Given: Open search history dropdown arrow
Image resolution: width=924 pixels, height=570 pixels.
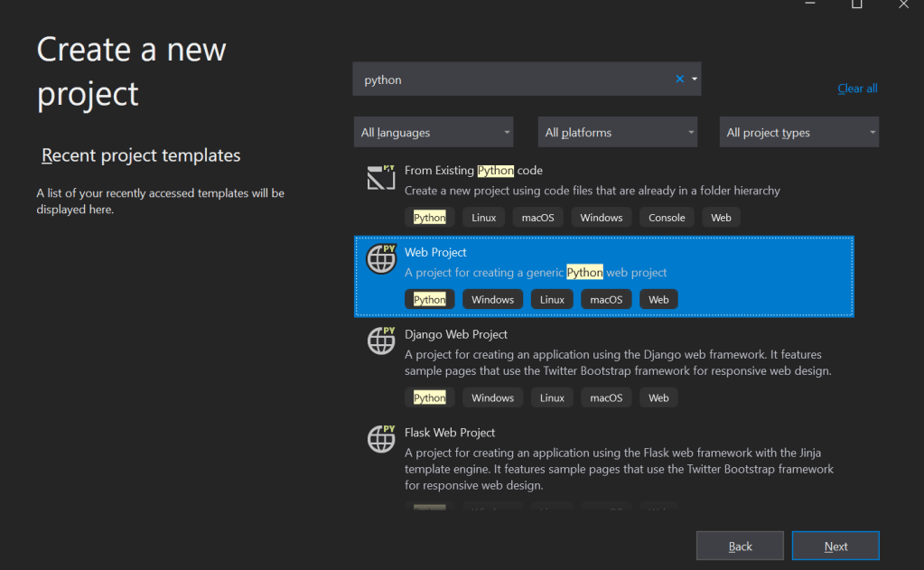Looking at the screenshot, I should click(x=694, y=79).
